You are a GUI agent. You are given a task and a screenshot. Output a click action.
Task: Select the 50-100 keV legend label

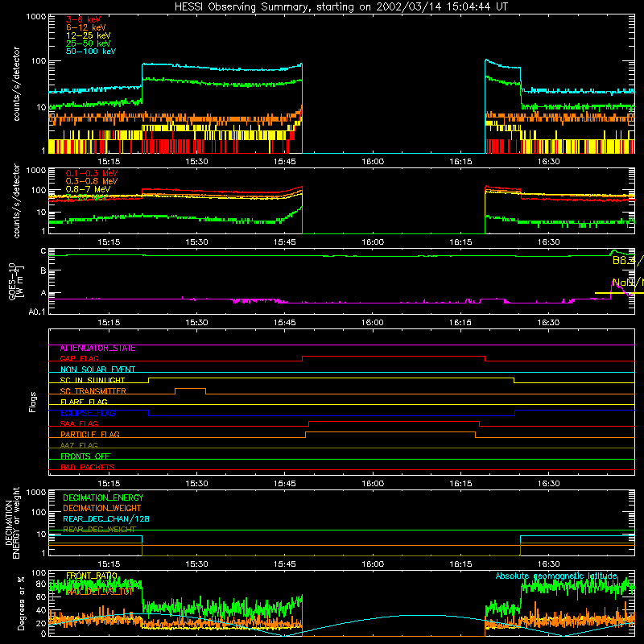[x=91, y=51]
